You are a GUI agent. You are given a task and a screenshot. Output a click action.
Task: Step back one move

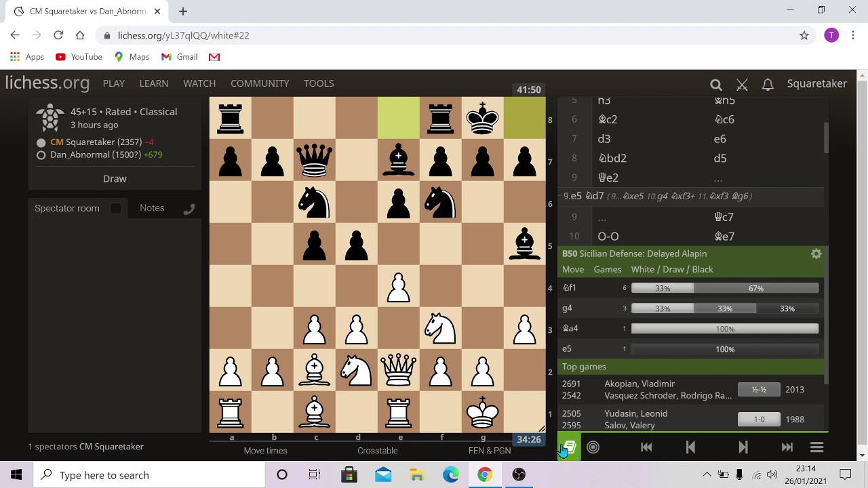690,447
